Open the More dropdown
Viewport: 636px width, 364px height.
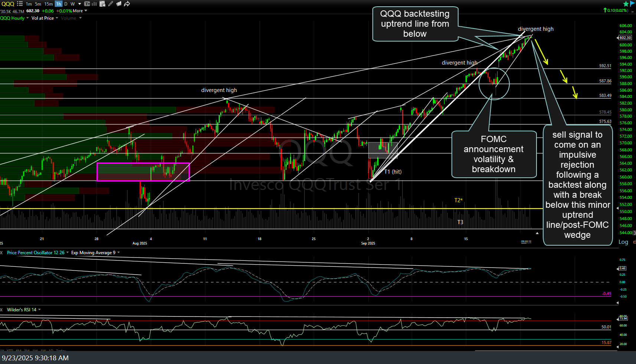point(77,11)
